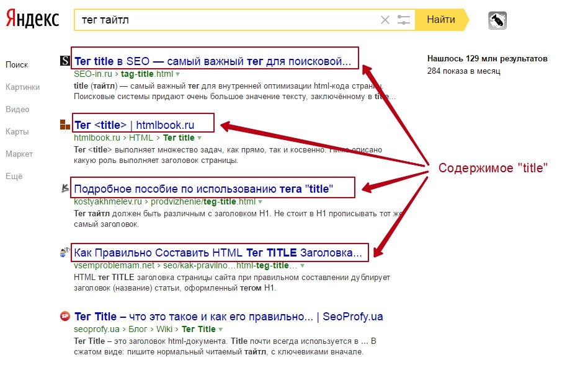Click SEO-in.ru favicon next to first result
This screenshot has height=373, width=588.
(65, 61)
